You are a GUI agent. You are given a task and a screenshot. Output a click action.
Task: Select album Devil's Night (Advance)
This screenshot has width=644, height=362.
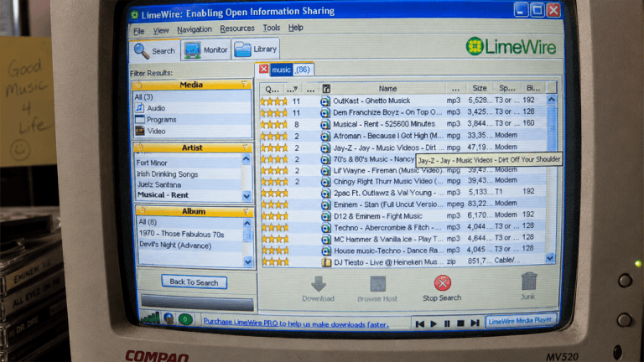point(175,246)
